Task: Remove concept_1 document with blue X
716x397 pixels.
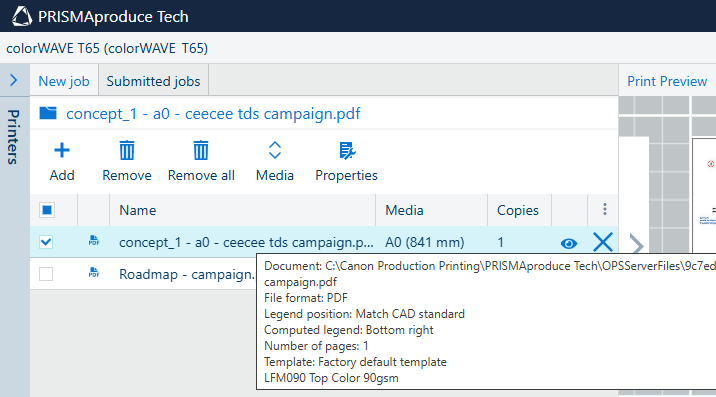Action: click(x=603, y=242)
